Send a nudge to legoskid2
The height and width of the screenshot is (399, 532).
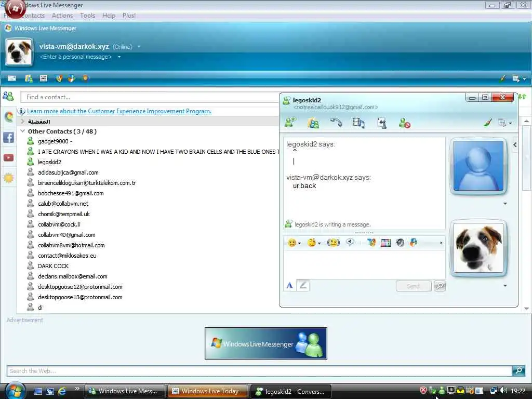tap(333, 243)
